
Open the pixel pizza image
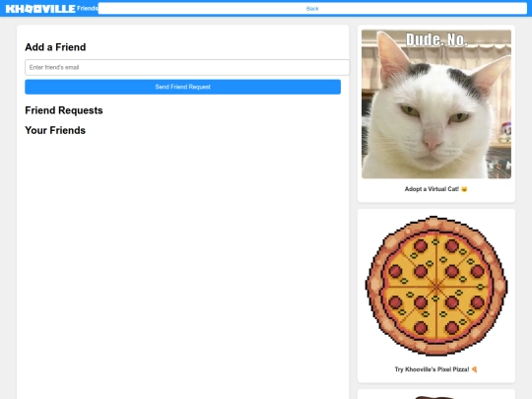tap(436, 286)
